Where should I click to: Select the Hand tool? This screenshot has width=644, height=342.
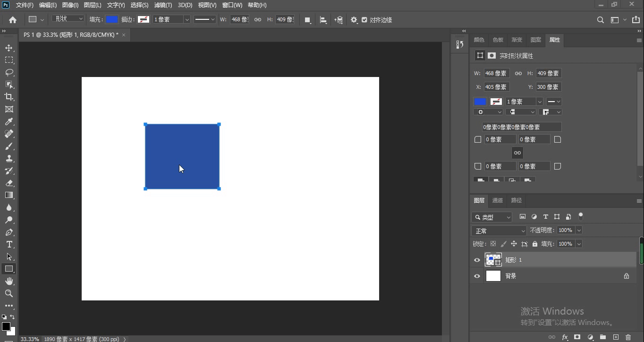click(9, 281)
